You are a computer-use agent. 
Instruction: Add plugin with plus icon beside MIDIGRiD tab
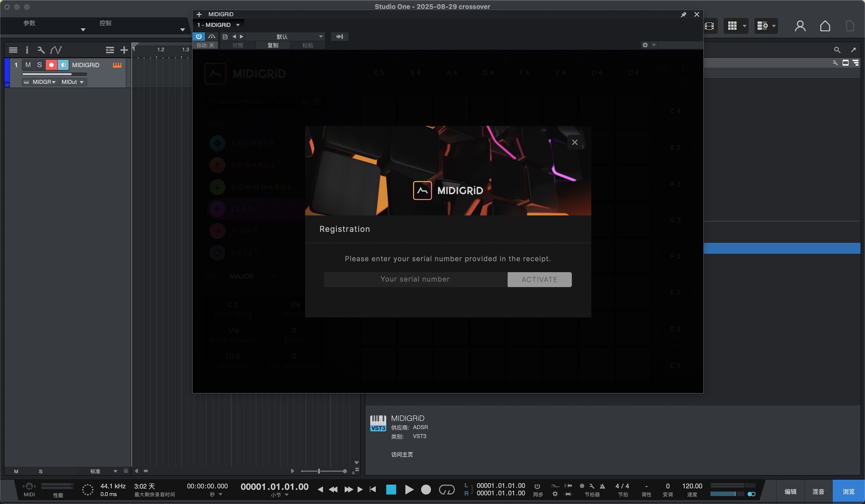[199, 14]
